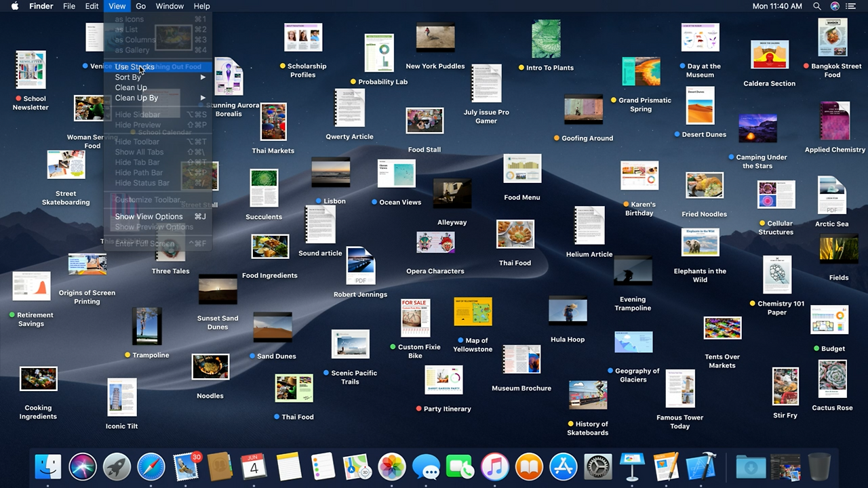868x488 pixels.
Task: Select the Caldera Section file
Action: [x=770, y=54]
